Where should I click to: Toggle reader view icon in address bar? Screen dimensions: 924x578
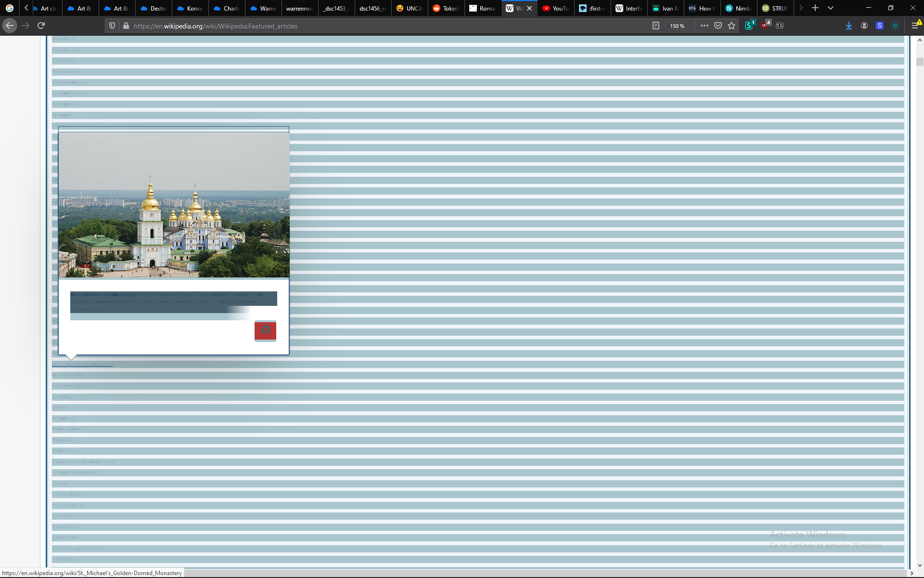click(655, 26)
